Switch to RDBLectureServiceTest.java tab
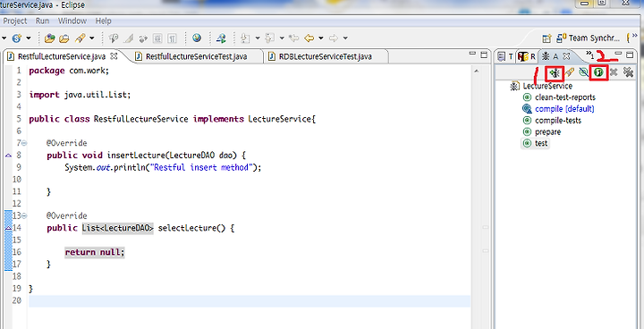 coord(326,56)
